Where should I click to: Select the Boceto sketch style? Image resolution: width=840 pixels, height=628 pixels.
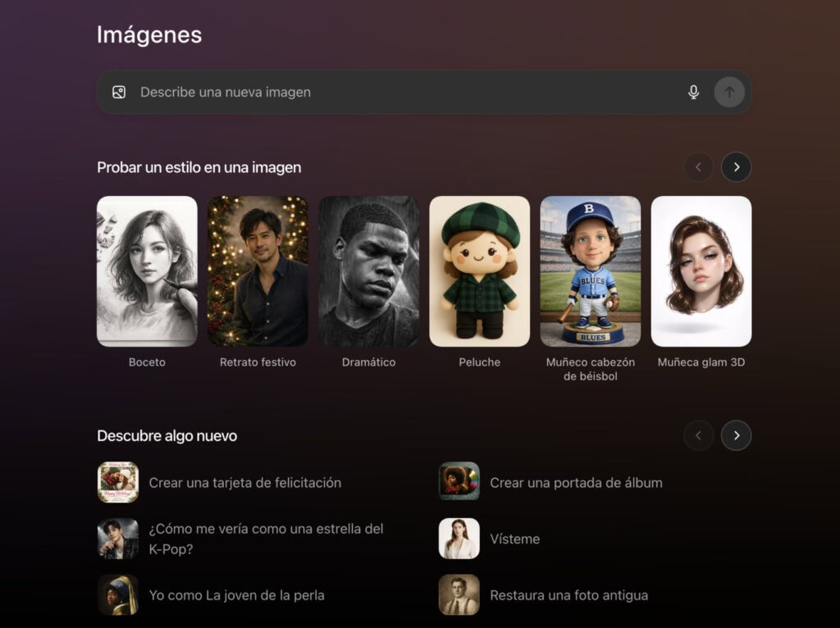pyautogui.click(x=147, y=271)
